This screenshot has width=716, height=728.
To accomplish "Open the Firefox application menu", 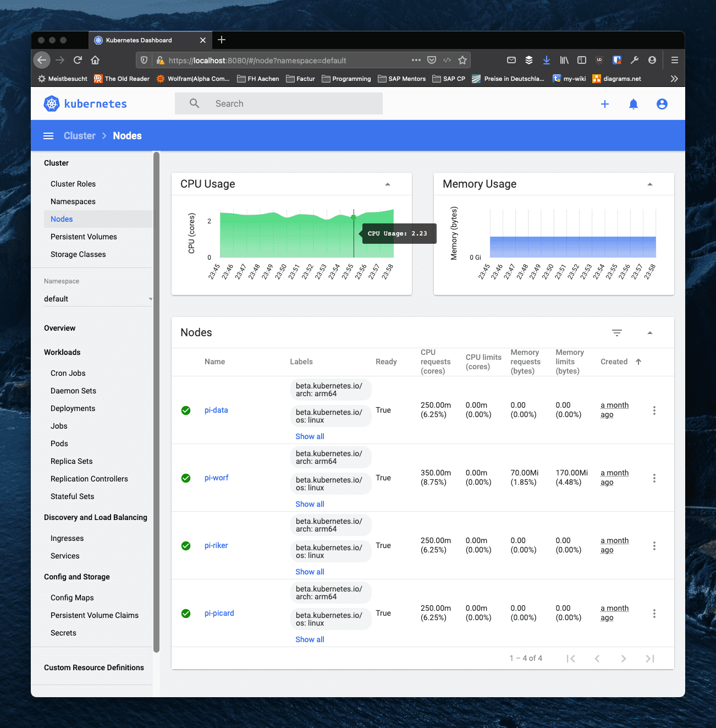I will (x=675, y=60).
